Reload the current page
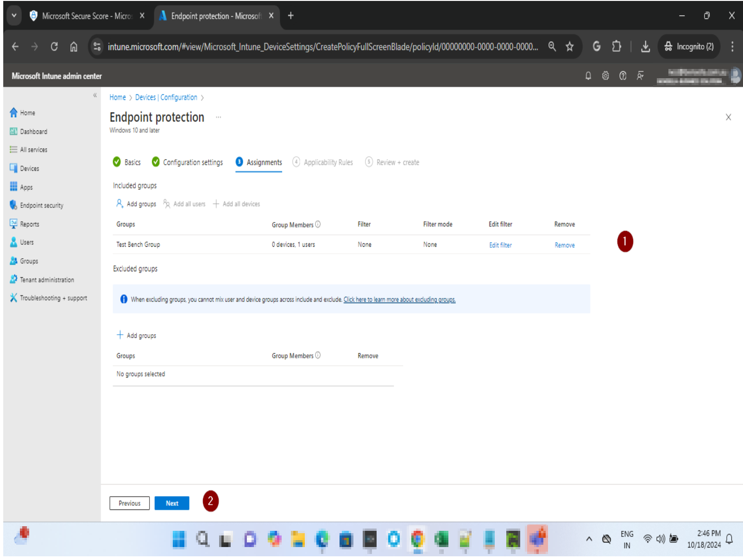 (x=54, y=46)
